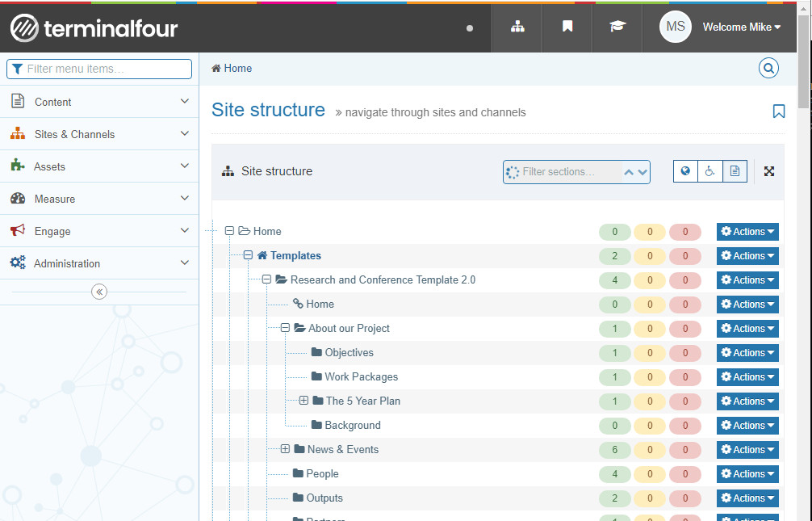The width and height of the screenshot is (812, 521).
Task: Toggle the globe view button
Action: [685, 171]
